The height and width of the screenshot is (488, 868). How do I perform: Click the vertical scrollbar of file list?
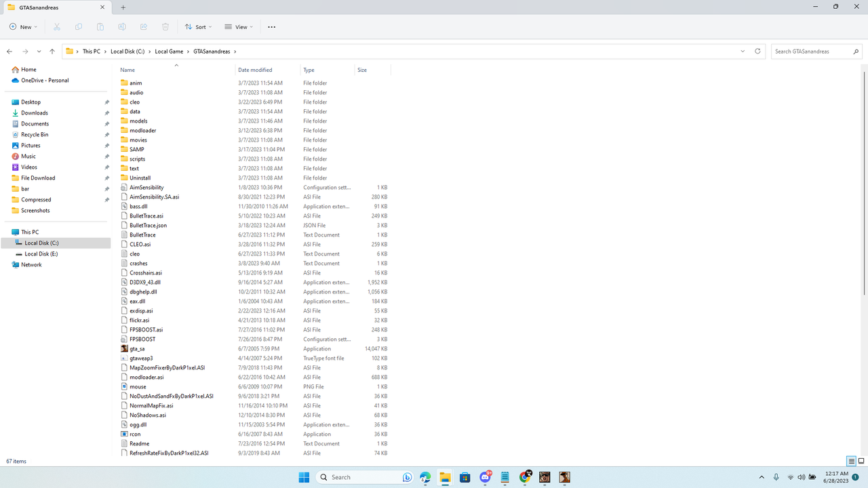pyautogui.click(x=865, y=183)
